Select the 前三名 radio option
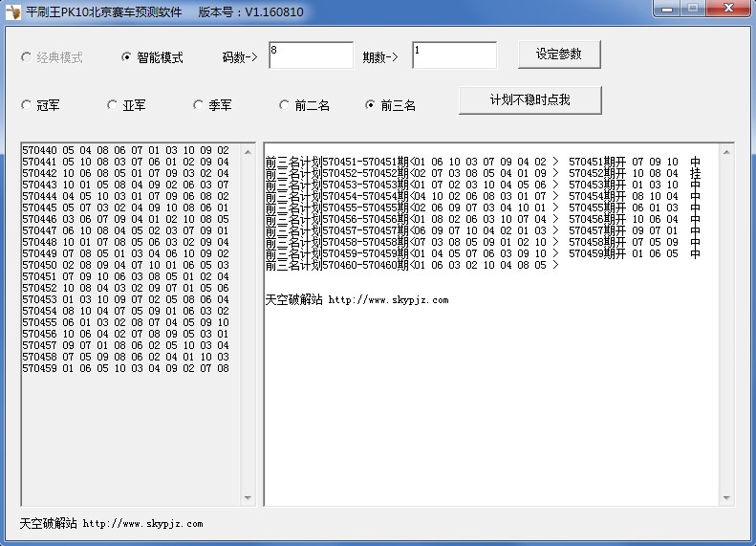Image resolution: width=756 pixels, height=546 pixels. pos(370,105)
